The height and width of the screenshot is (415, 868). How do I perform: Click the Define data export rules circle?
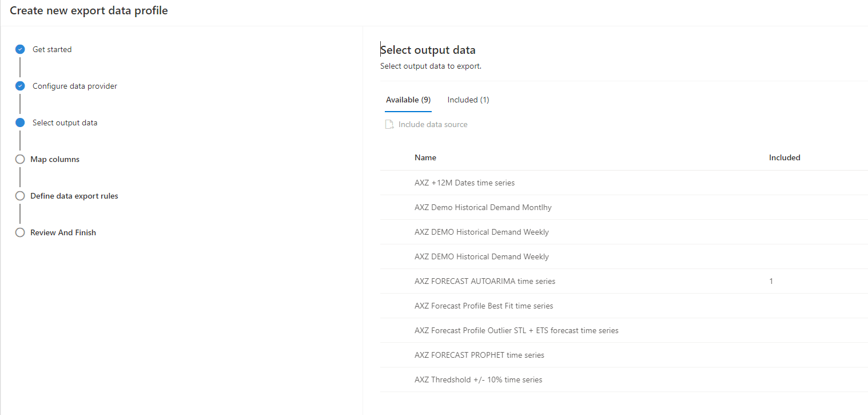click(20, 196)
